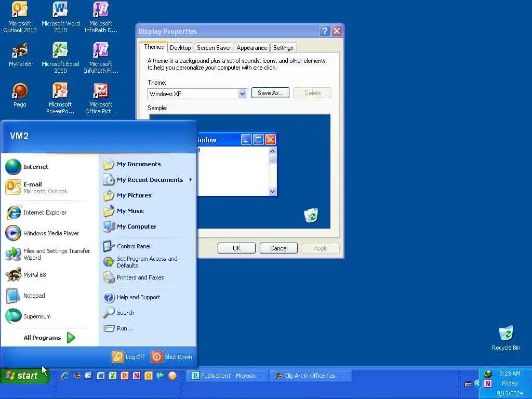Open the Appearance tab
Image resolution: width=532 pixels, height=399 pixels.
pos(252,48)
